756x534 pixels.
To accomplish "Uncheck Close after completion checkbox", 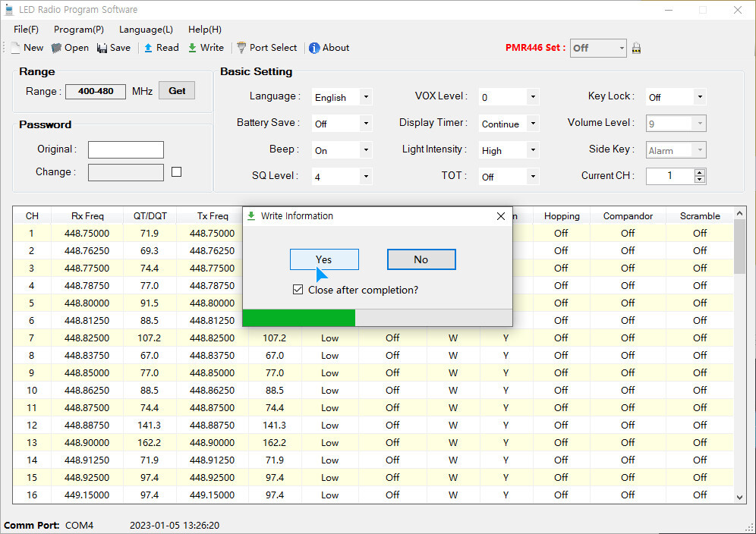I will tap(298, 290).
